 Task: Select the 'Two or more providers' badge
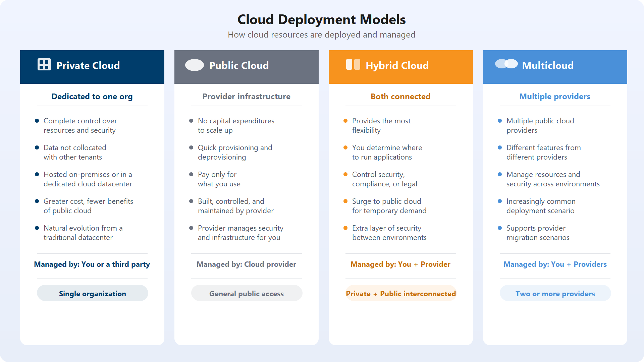[x=555, y=293]
